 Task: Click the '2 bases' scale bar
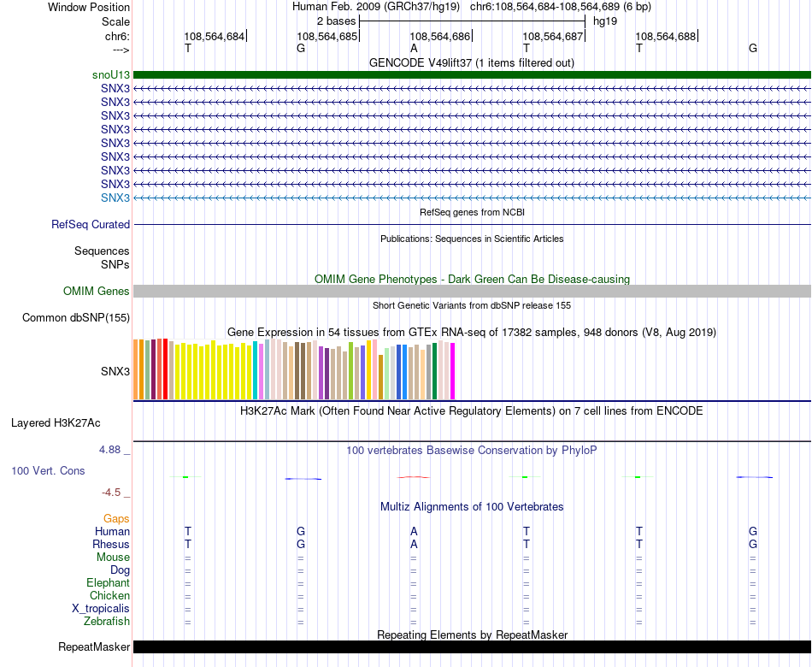click(x=472, y=21)
